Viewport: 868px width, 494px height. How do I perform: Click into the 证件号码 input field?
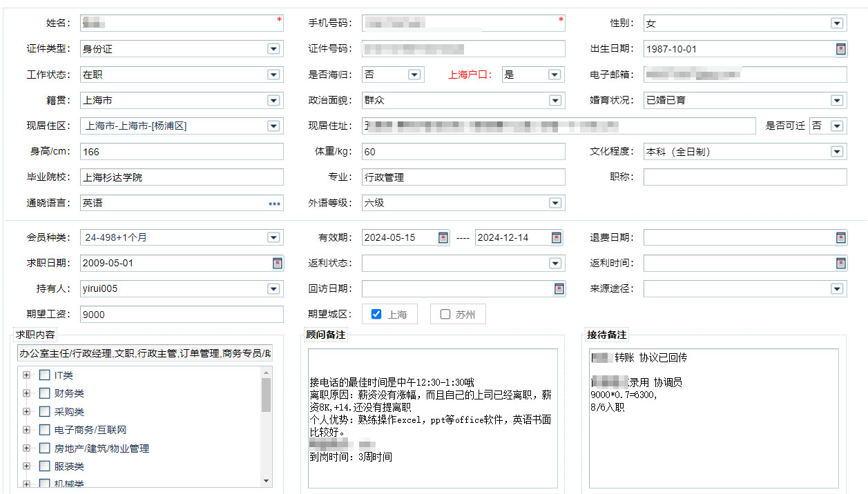[x=463, y=49]
